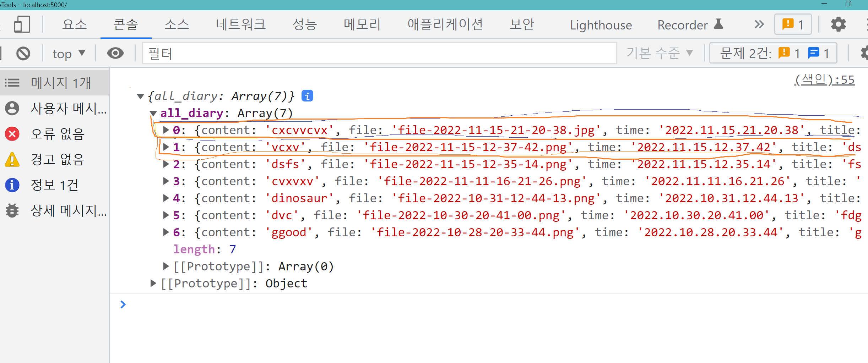The height and width of the screenshot is (363, 868).
Task: Open the '네트워크' Network tab
Action: [241, 24]
